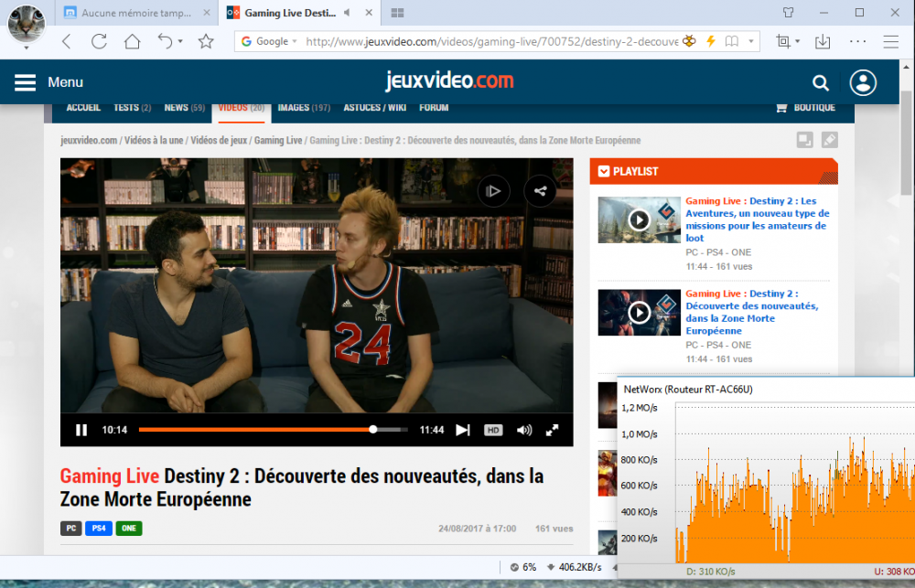Open reader mode book icon

point(732,41)
